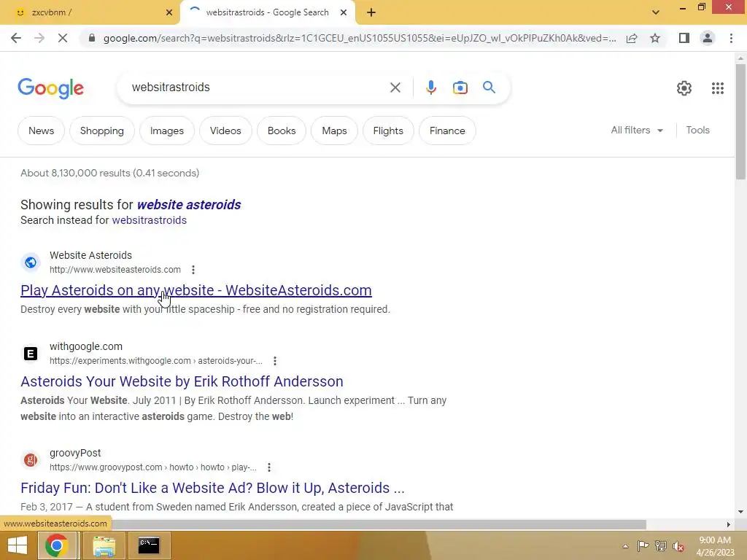Click the horizontal scroll right arrow
The height and width of the screenshot is (560, 747).
(729, 524)
